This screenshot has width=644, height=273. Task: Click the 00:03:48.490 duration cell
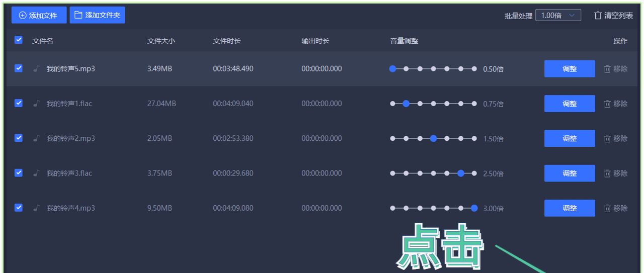click(x=233, y=69)
